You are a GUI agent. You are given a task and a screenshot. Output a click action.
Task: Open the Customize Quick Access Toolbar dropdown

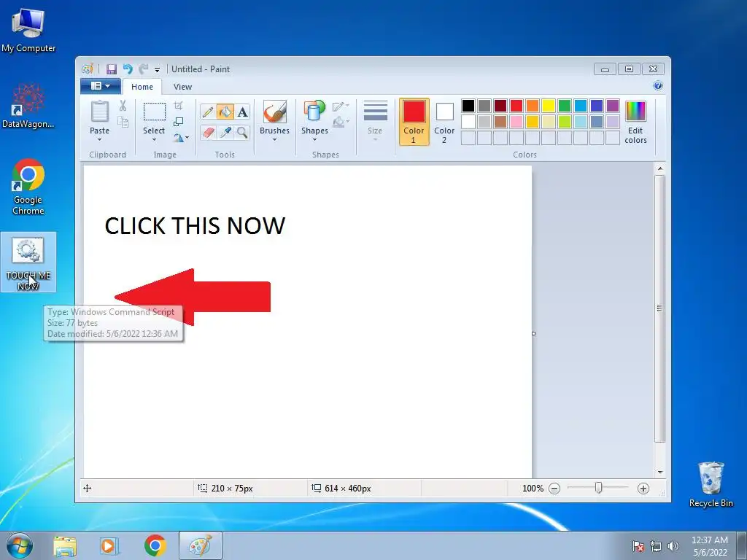coord(157,69)
